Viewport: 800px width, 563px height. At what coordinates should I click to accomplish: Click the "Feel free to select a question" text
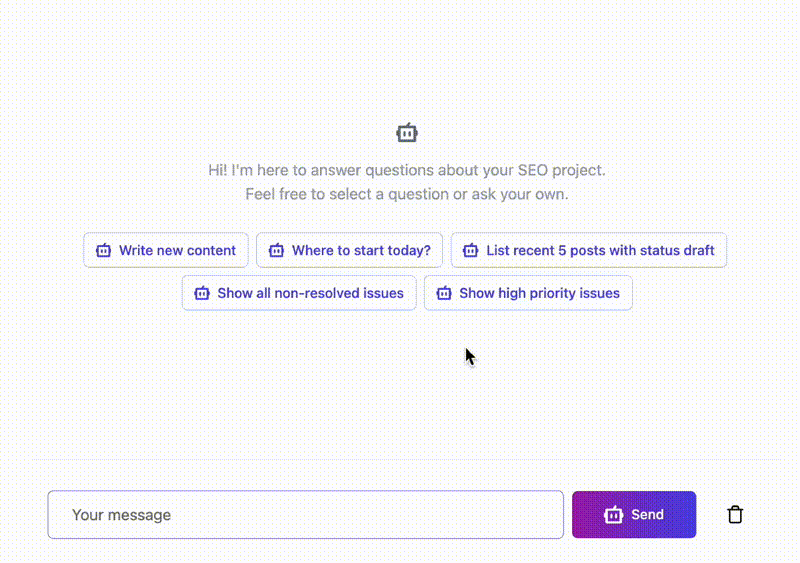tap(407, 194)
